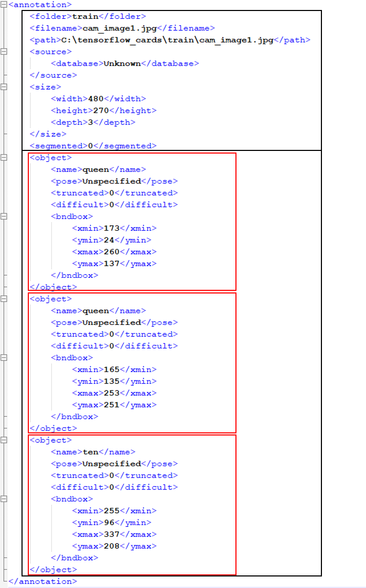Collapse the ten object fold marker

[4, 440]
